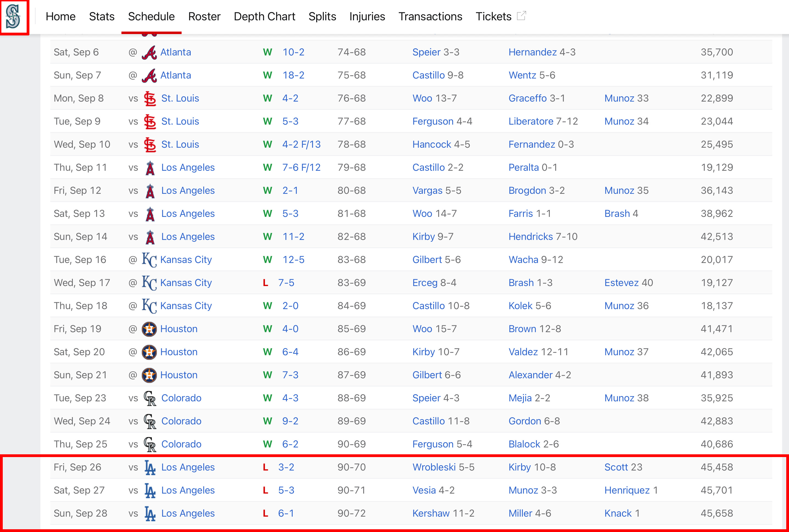Click the Dodgers logo on Sep 26 row
Image resolution: width=789 pixels, height=532 pixels.
[x=150, y=467]
